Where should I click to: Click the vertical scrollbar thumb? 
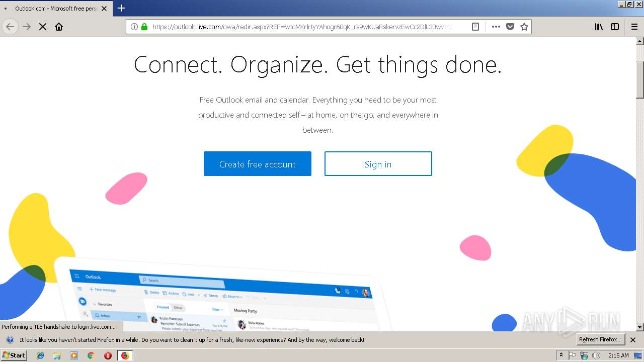click(640, 80)
